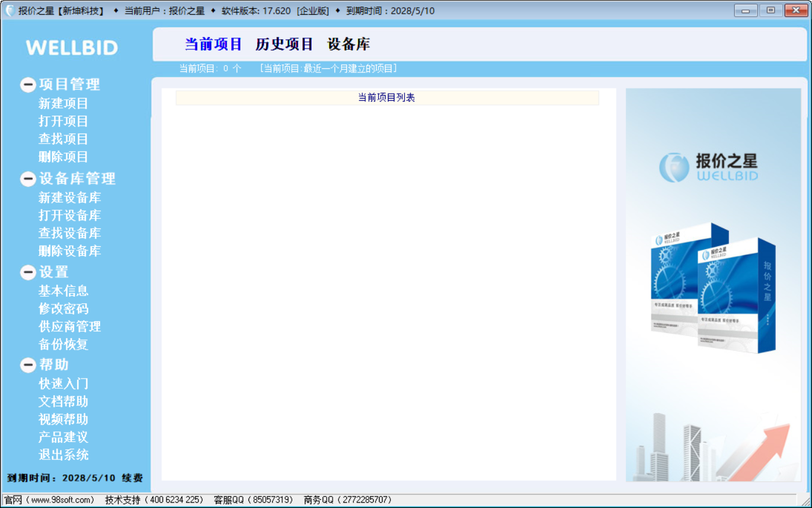Click 退出系统
Screen dimensions: 812x508
[63, 455]
